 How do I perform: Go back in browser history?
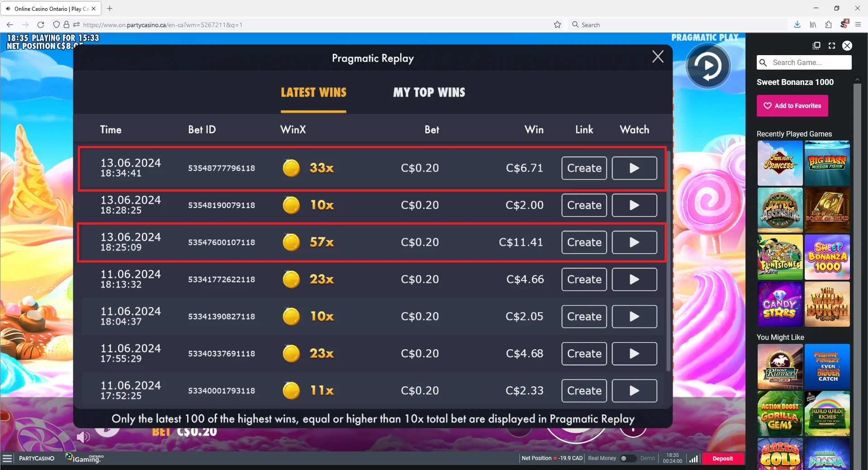tap(10, 25)
